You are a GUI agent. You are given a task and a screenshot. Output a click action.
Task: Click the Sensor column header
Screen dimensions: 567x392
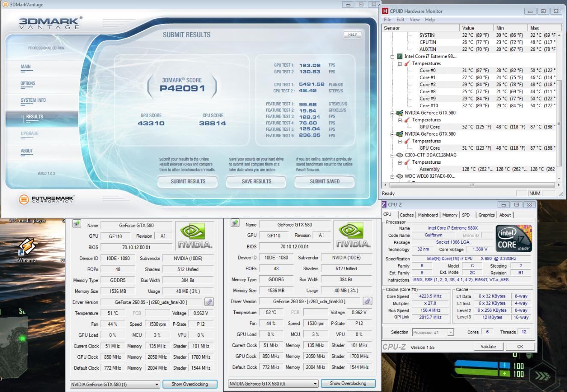click(421, 28)
